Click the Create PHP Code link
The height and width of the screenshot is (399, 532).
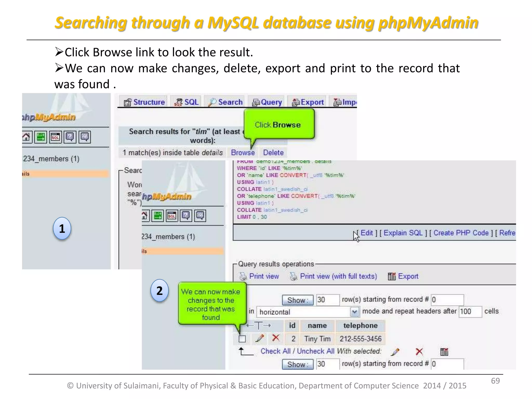point(461,233)
